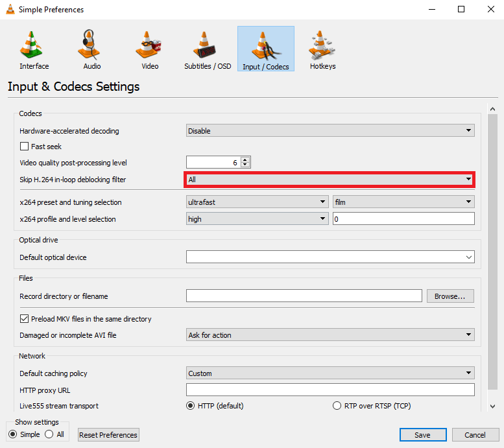Open the Subtitles / OSD preferences icon

pyautogui.click(x=204, y=44)
